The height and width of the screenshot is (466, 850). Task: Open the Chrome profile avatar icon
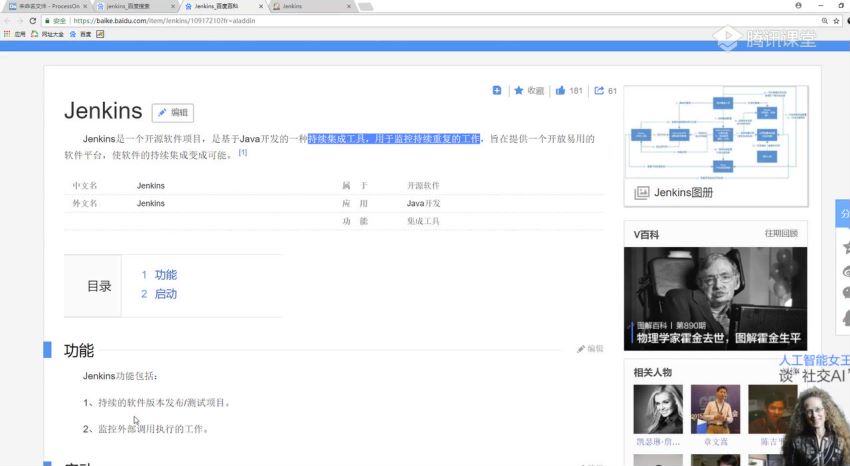click(x=799, y=5)
